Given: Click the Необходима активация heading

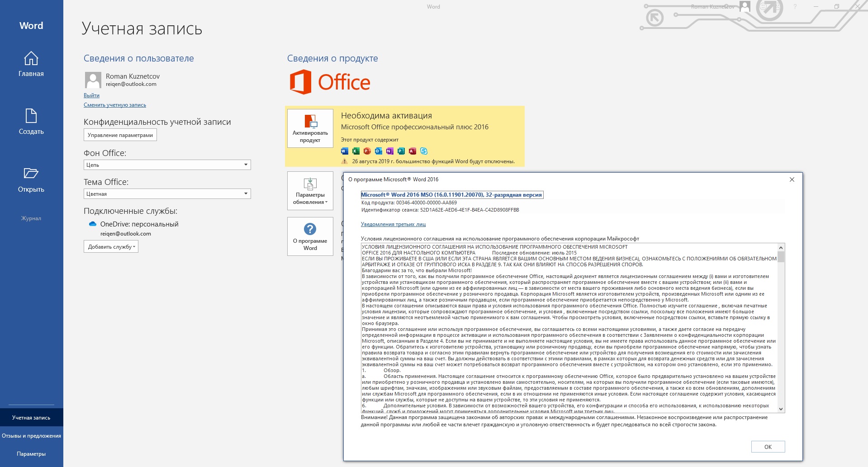Looking at the screenshot, I should click(x=386, y=116).
